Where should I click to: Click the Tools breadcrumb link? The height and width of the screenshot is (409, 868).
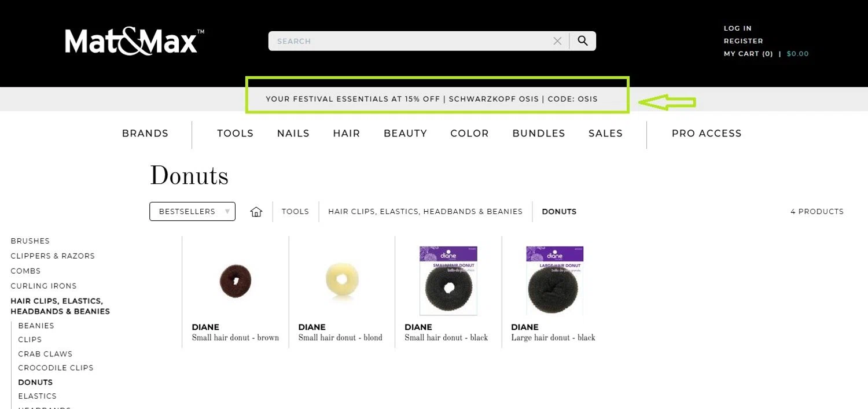(x=296, y=212)
